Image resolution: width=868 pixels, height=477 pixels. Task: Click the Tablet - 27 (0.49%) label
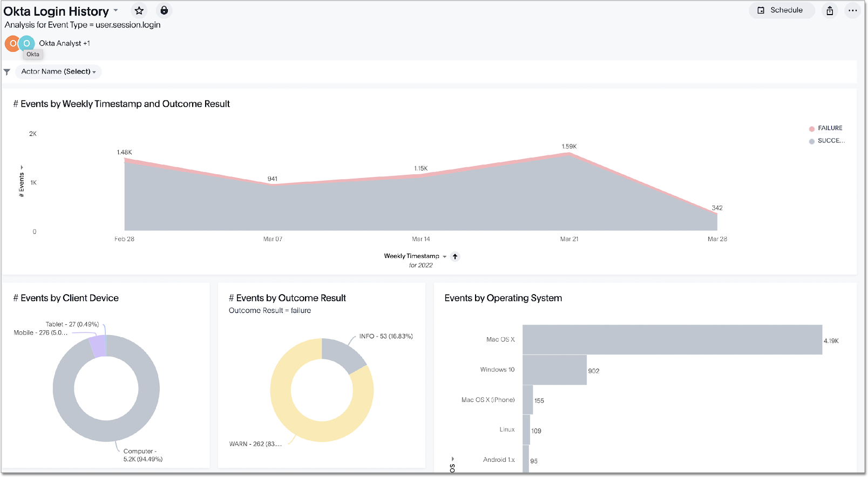pos(72,324)
